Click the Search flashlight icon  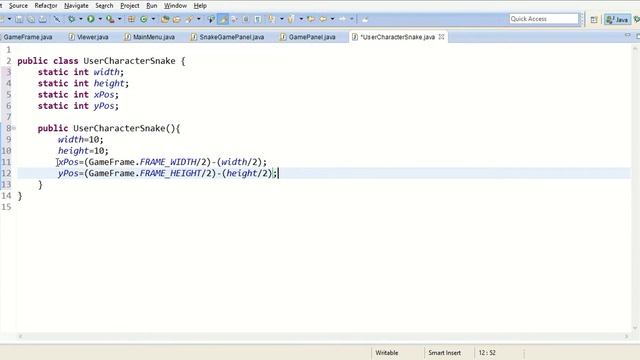click(x=189, y=19)
